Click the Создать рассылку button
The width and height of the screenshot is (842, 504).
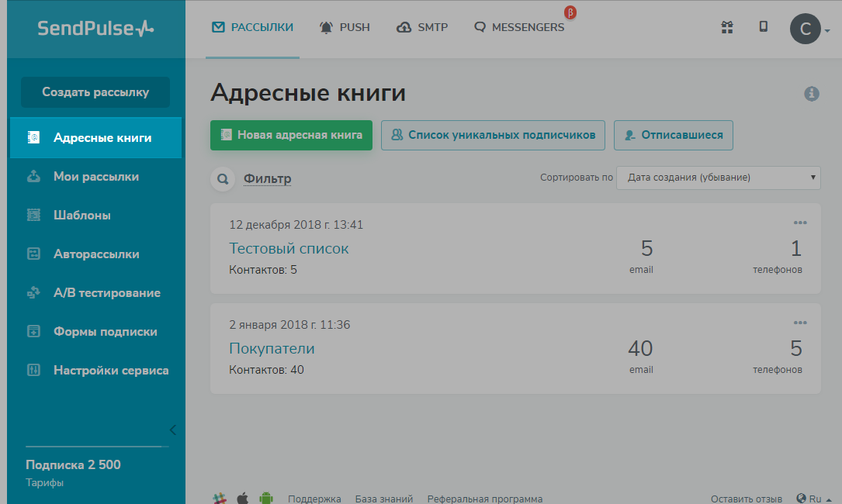[x=95, y=92]
